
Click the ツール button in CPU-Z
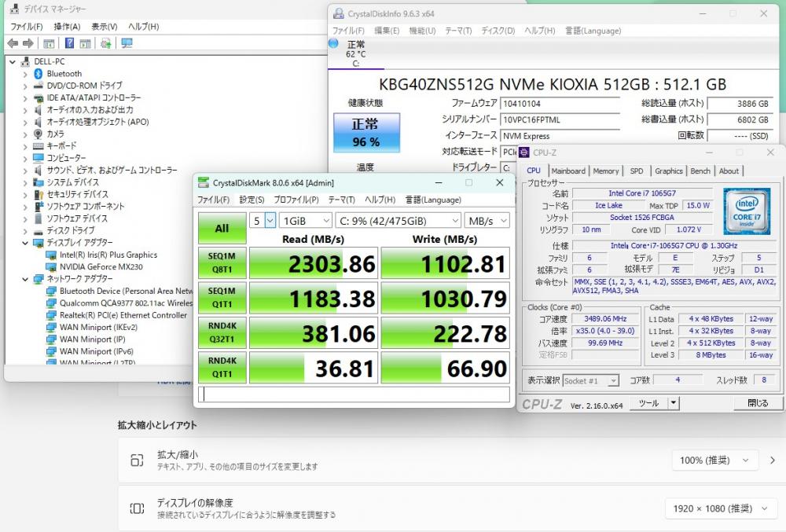(648, 403)
